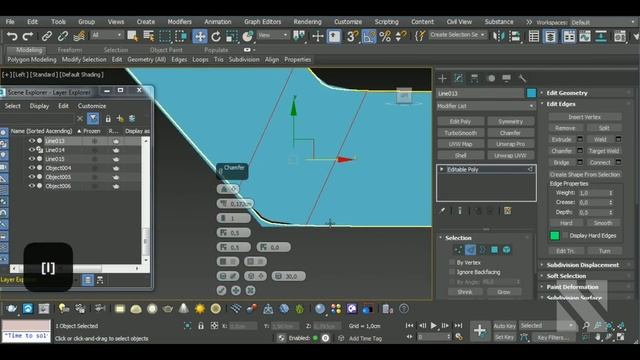This screenshot has width=640, height=360.
Task: Expand the Editable Poly stack entry
Action: point(442,169)
